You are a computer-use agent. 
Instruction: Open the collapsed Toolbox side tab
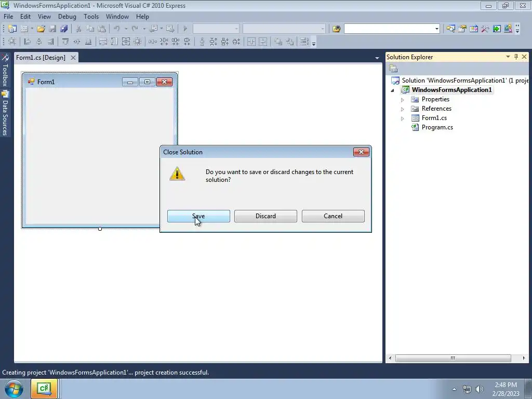click(5, 71)
